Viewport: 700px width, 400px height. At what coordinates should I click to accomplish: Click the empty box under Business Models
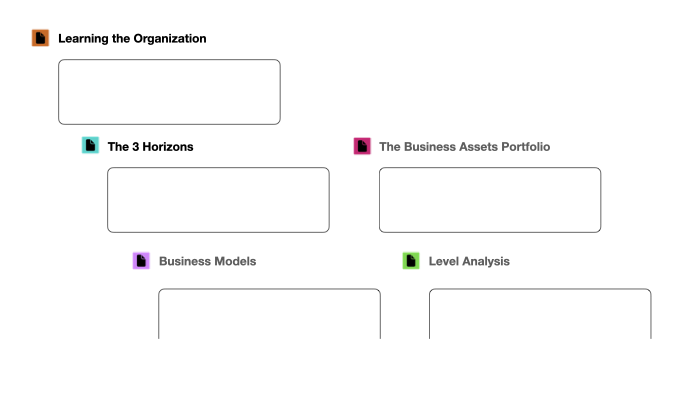269,314
